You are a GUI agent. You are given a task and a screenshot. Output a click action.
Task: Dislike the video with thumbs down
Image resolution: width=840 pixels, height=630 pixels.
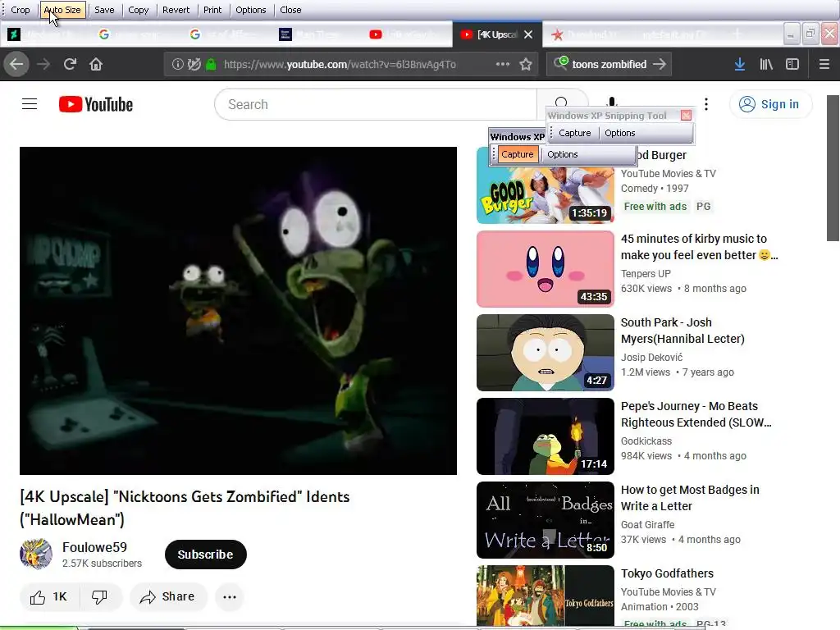click(99, 597)
